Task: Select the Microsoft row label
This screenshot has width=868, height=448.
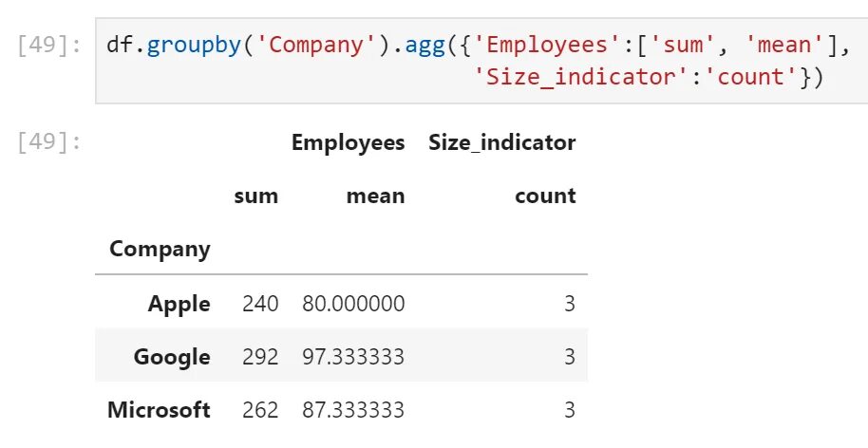Action: click(x=159, y=410)
